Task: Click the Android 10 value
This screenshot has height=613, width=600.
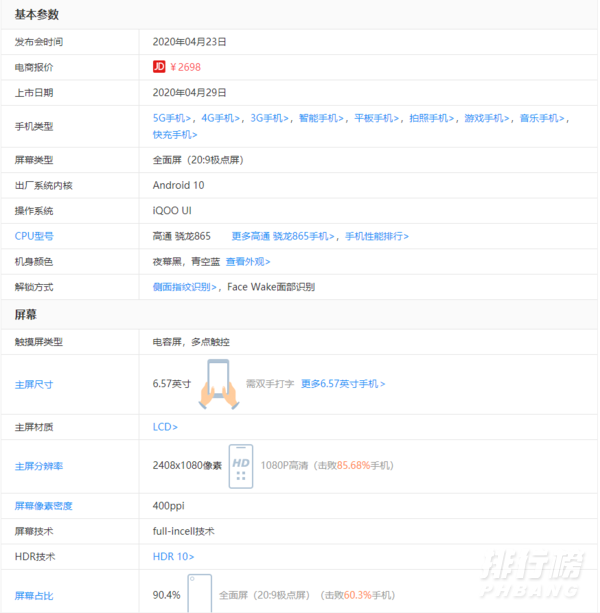Action: click(179, 185)
